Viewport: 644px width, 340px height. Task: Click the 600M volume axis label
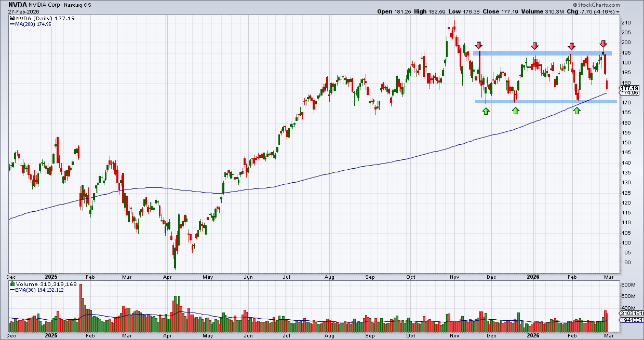coord(628,296)
